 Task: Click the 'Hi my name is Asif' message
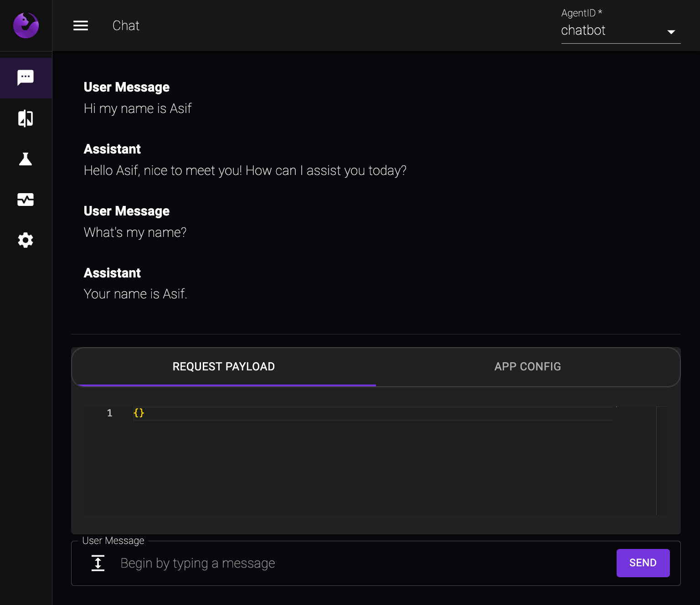pyautogui.click(x=138, y=108)
